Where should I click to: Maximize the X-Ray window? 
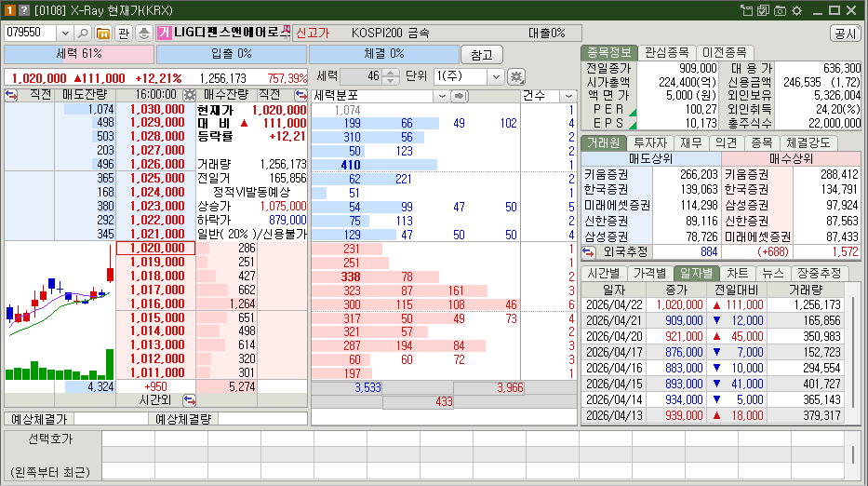point(835,10)
